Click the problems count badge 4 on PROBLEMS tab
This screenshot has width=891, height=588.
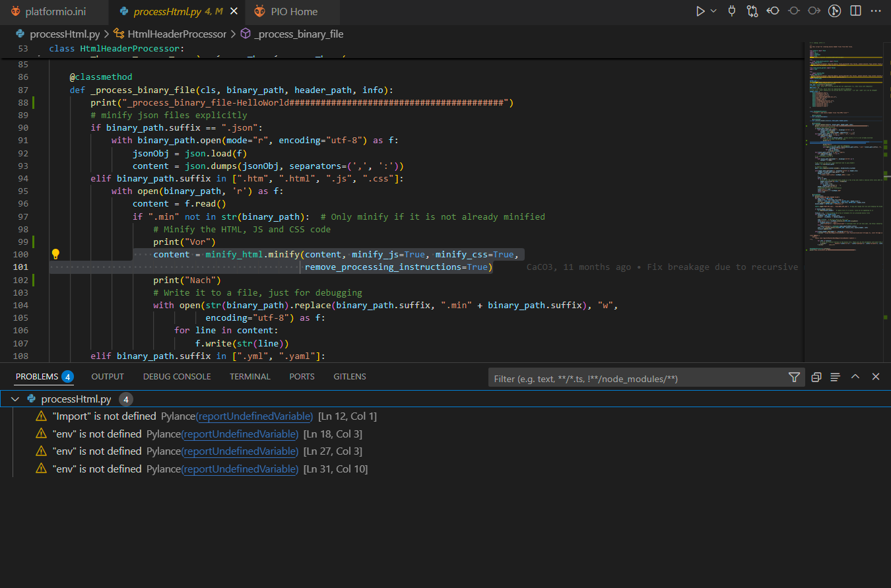coord(67,377)
